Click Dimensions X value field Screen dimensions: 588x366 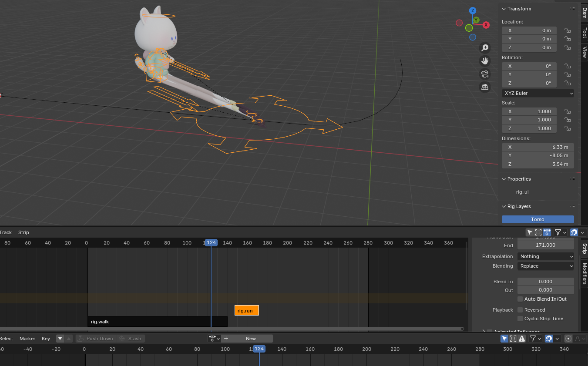pyautogui.click(x=538, y=147)
